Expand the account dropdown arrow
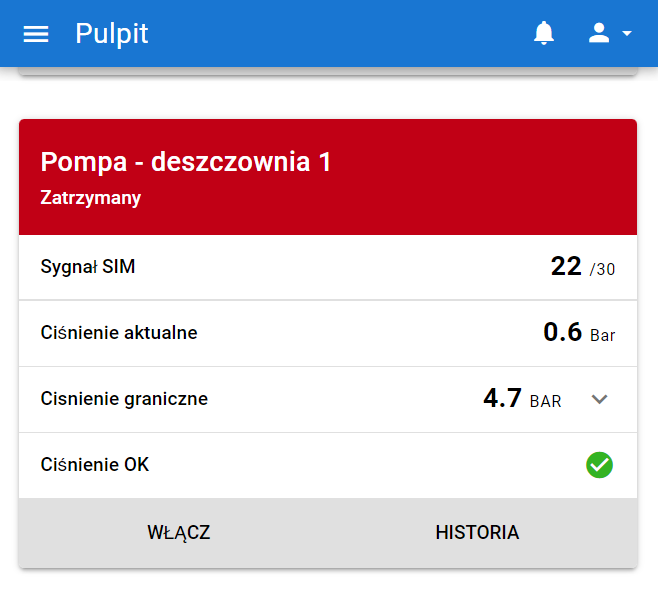This screenshot has width=658, height=601. [x=627, y=34]
